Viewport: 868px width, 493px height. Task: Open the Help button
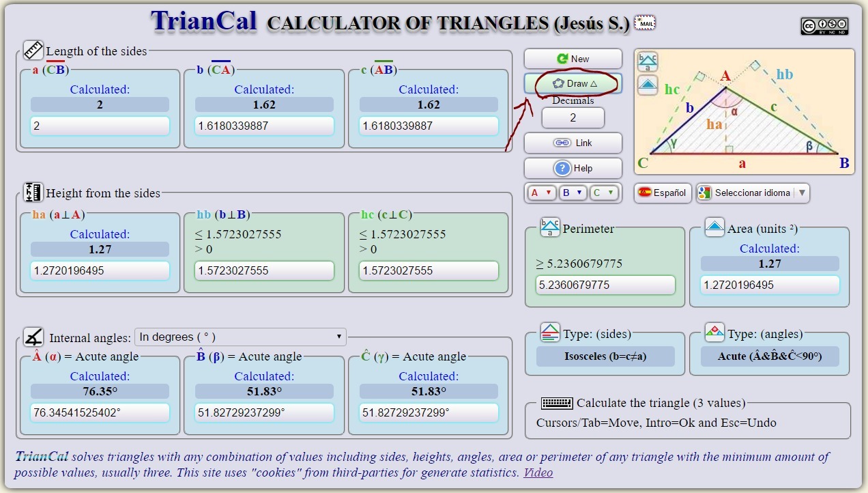pos(573,168)
